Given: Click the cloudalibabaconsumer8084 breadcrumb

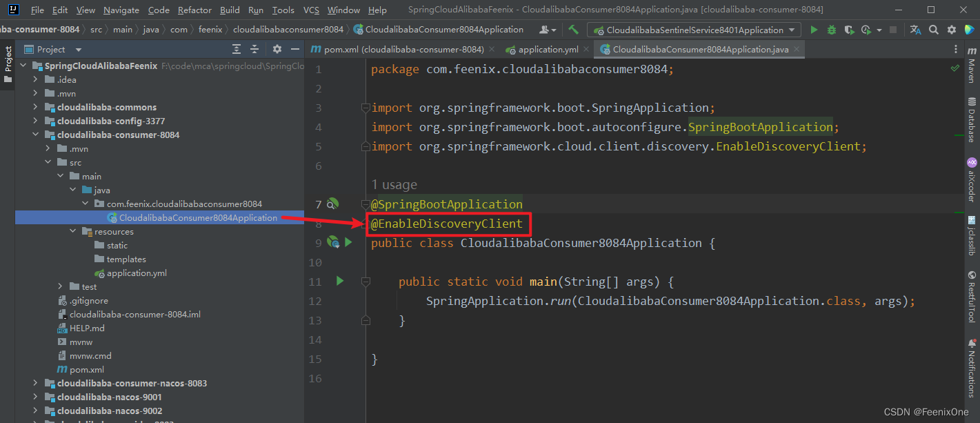Looking at the screenshot, I should 288,30.
